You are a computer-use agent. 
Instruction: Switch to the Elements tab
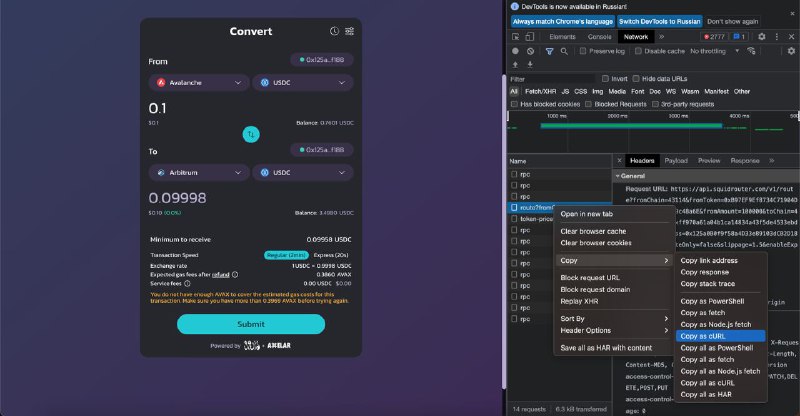point(562,37)
